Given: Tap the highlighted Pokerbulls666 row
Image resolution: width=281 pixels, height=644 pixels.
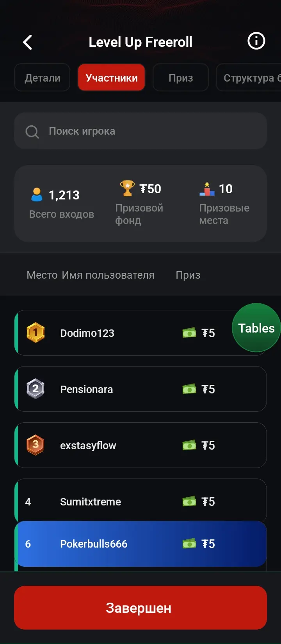Looking at the screenshot, I should tap(140, 544).
